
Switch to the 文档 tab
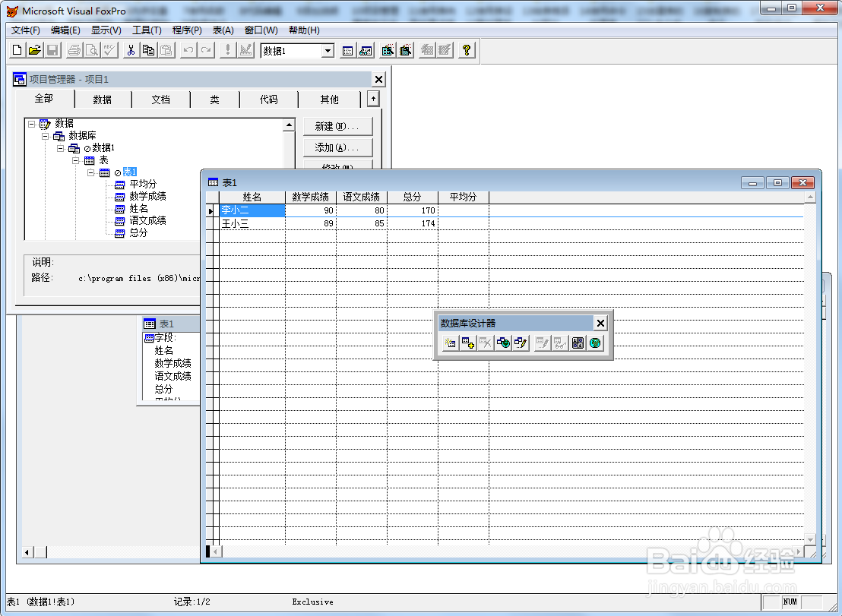160,100
